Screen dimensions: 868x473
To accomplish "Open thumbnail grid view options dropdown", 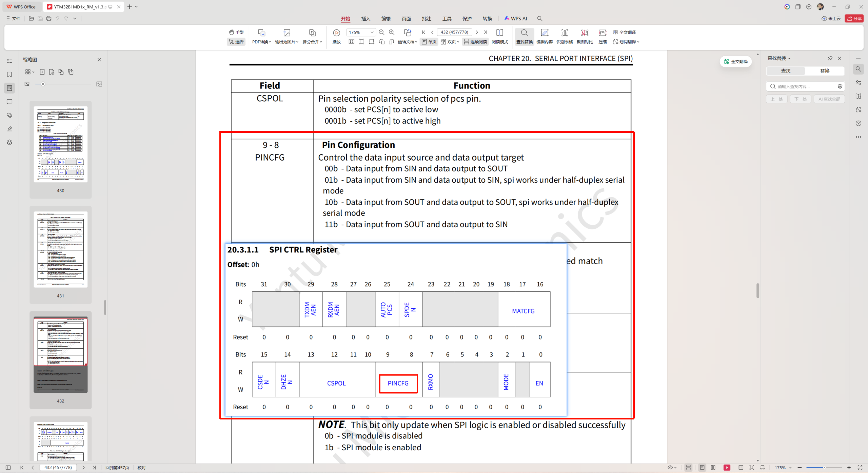I will (30, 72).
